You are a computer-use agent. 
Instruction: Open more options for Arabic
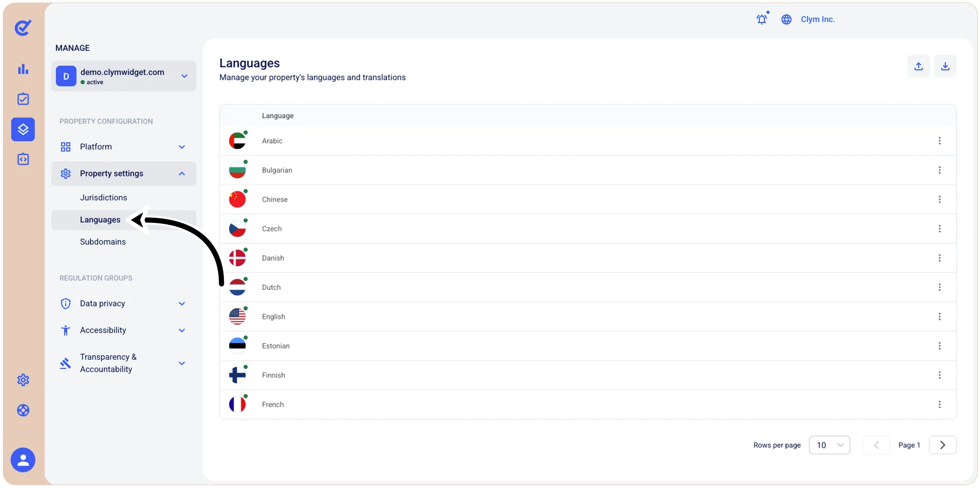point(939,141)
